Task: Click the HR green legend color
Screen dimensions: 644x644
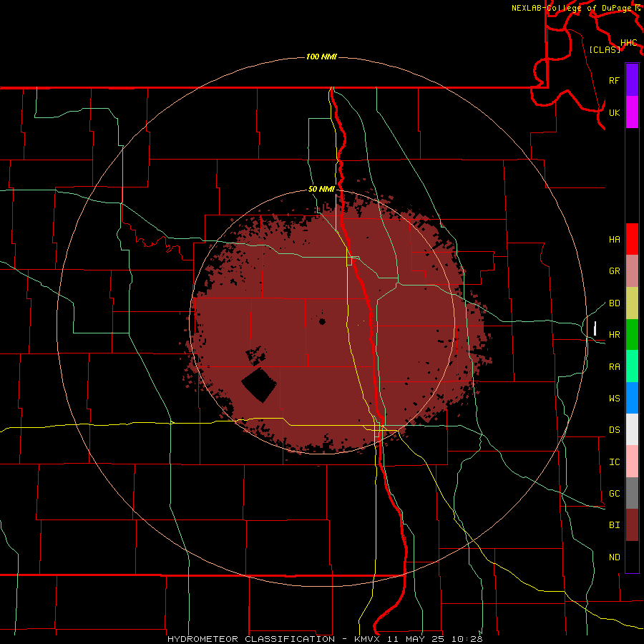Action: tap(632, 334)
